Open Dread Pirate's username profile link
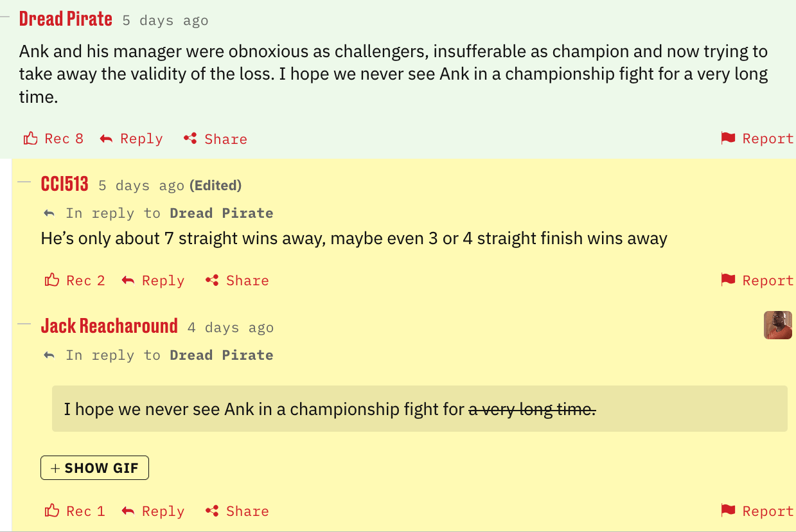Image resolution: width=796 pixels, height=532 pixels. (66, 19)
